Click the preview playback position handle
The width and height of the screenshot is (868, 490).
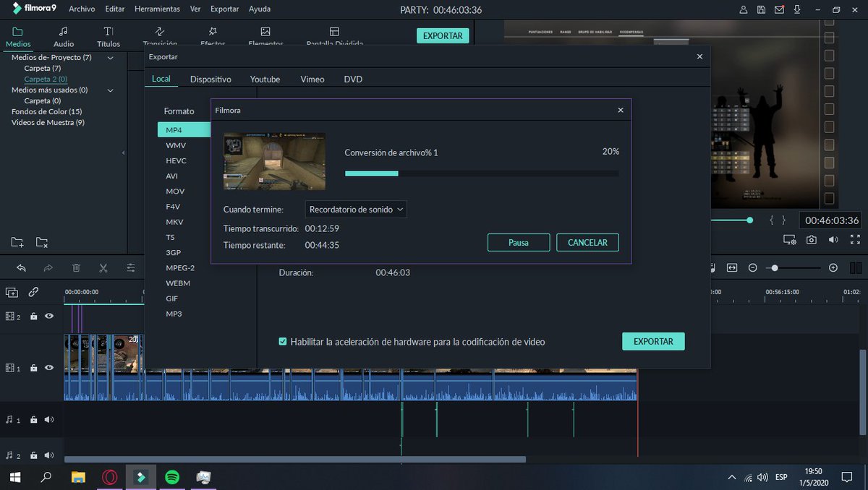pyautogui.click(x=750, y=220)
